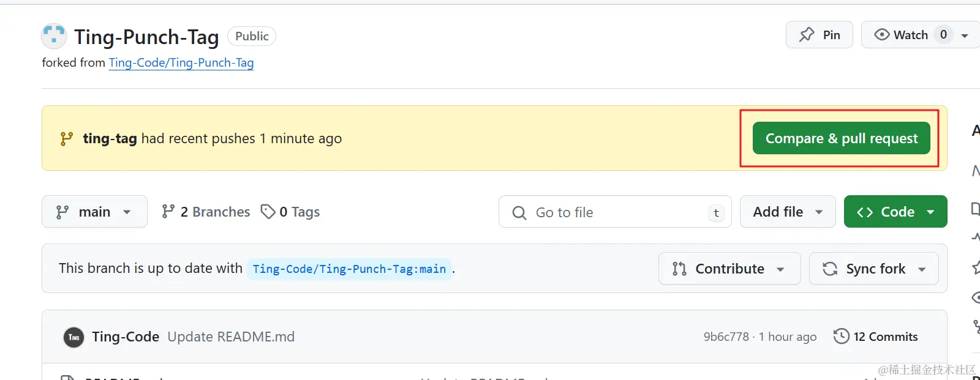
Task: Click the Ting-Code author avatar
Action: [74, 337]
